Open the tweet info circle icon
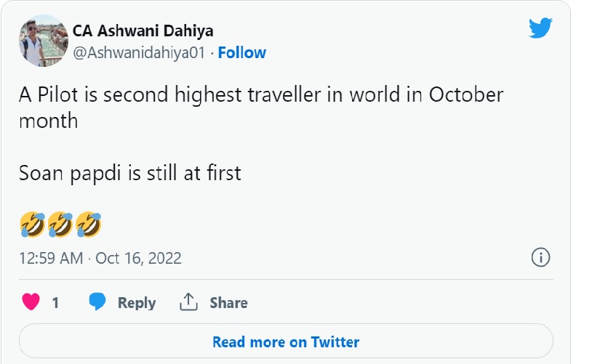Viewport: 608px width, 364px height. tap(540, 257)
